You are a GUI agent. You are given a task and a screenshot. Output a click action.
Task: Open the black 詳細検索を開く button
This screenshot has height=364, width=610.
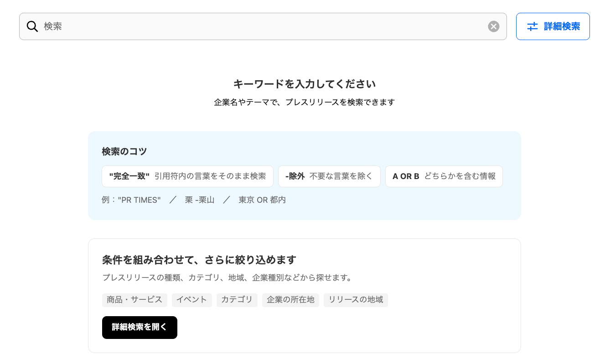140,328
